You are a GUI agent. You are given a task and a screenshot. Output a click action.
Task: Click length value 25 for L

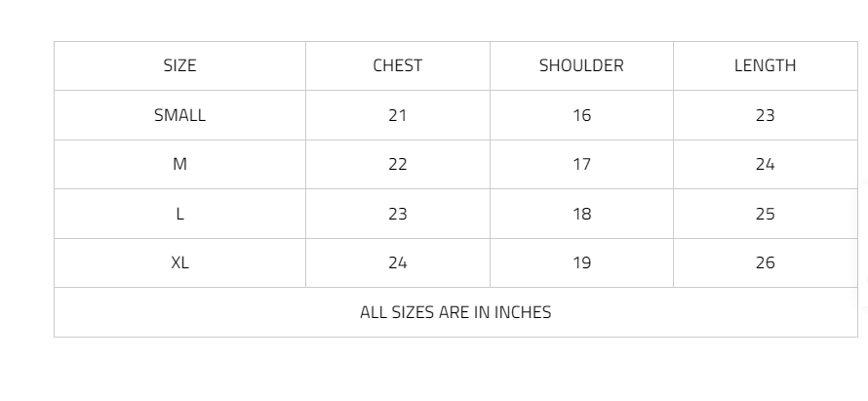coord(765,214)
